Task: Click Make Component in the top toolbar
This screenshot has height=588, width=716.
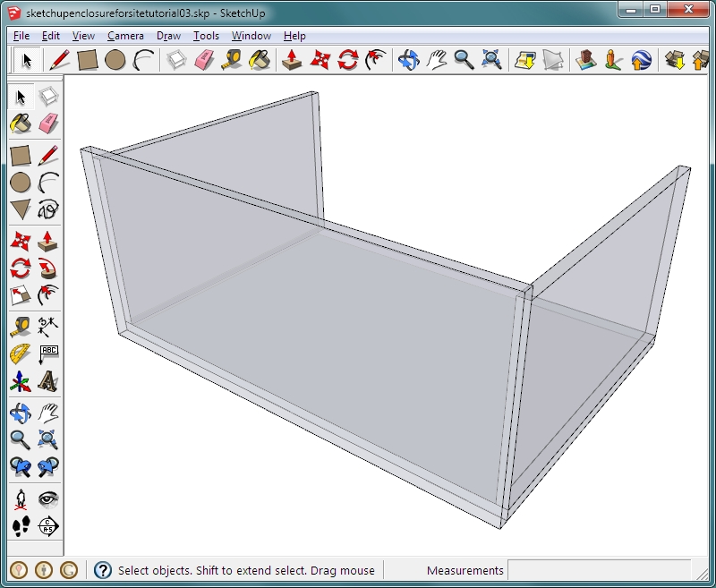Action: point(176,60)
